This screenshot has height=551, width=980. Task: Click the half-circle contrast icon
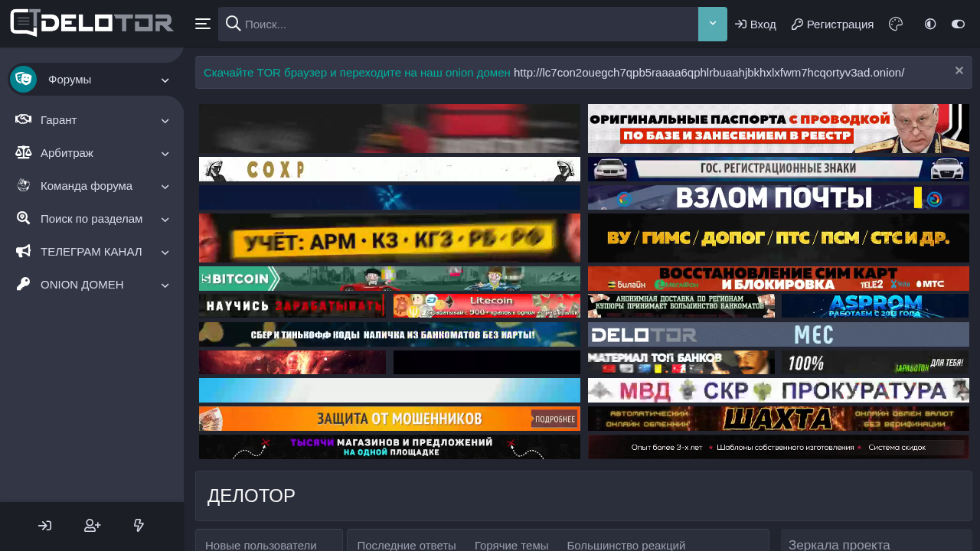click(930, 24)
